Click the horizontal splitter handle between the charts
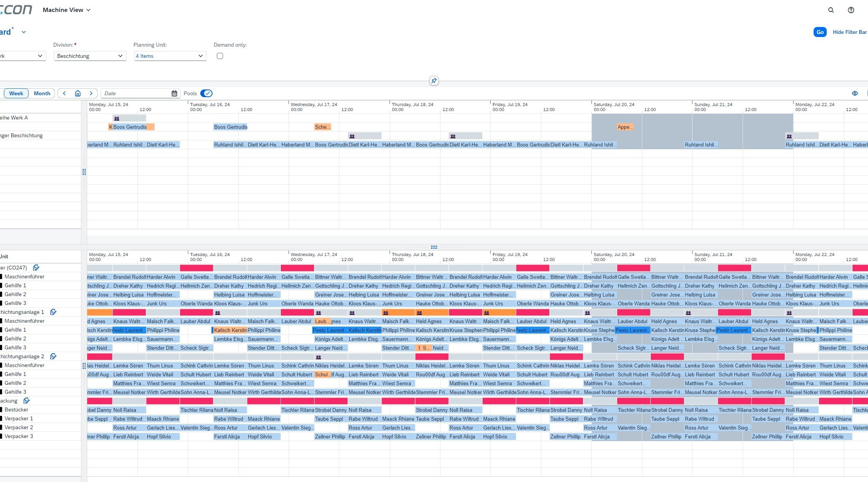868x482 pixels. point(434,247)
